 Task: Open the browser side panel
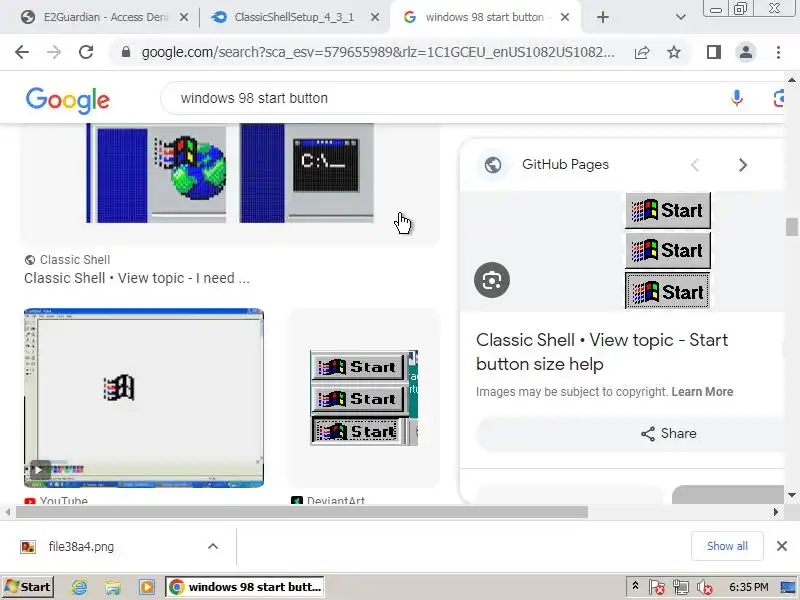click(714, 52)
